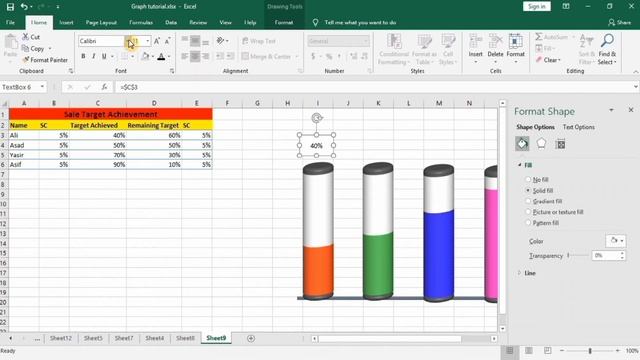Switch to the Insert ribbon tab

coord(66,22)
